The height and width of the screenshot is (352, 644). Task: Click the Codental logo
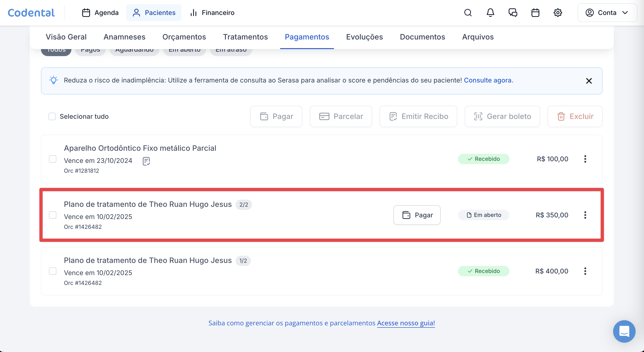pos(31,13)
